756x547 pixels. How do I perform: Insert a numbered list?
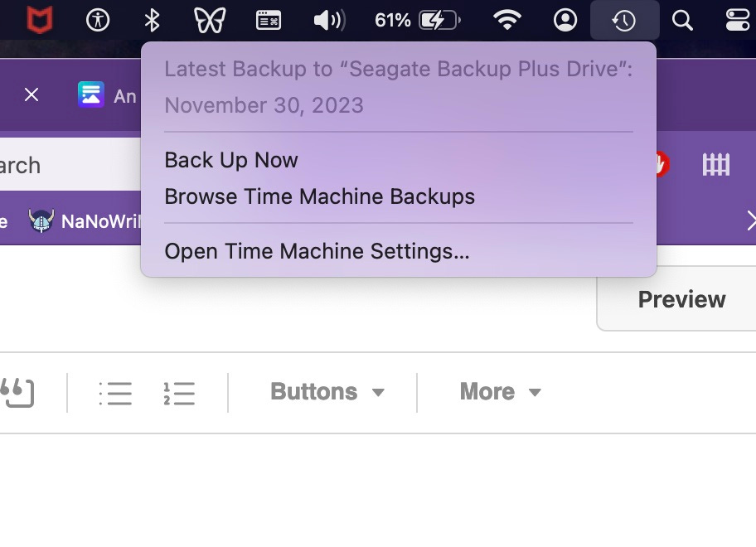click(x=179, y=394)
